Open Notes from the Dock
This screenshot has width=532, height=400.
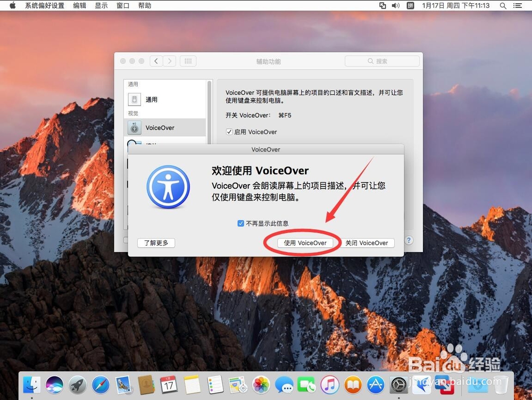[192, 385]
